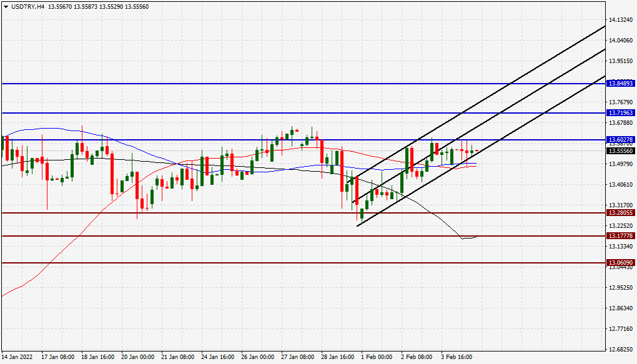The width and height of the screenshot is (637, 364).
Task: Select the 12.77160 price axis value
Action: click(x=621, y=328)
